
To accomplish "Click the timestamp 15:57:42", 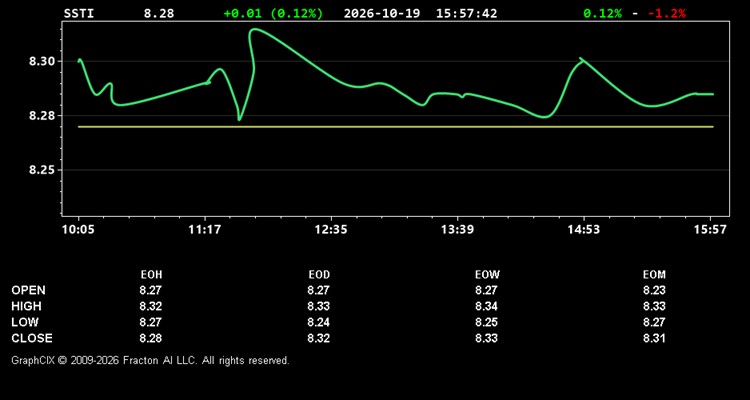I will click(x=466, y=13).
